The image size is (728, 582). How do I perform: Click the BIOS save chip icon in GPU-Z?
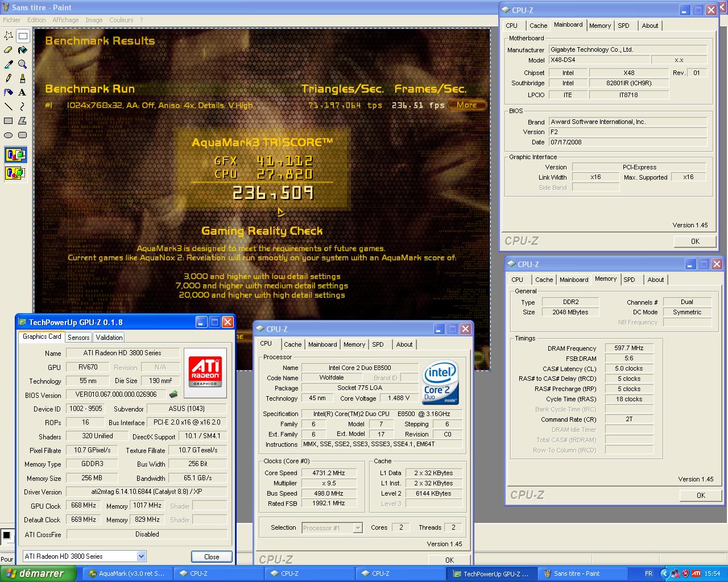point(173,394)
